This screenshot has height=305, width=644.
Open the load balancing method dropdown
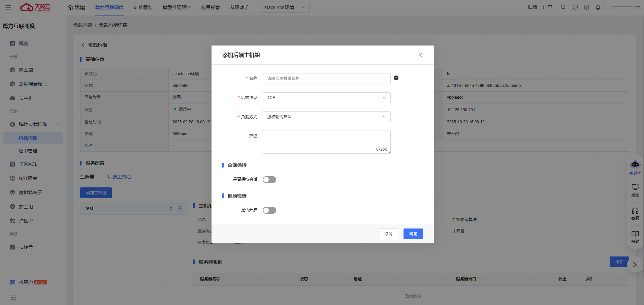(326, 117)
